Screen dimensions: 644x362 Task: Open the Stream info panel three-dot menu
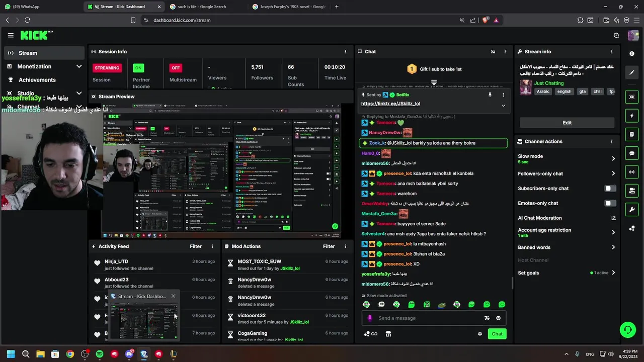pos(612,52)
